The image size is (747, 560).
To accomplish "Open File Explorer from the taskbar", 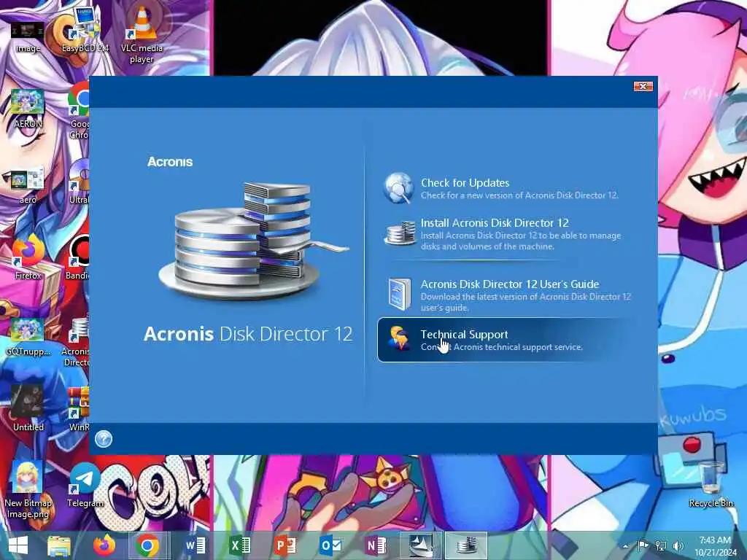I will [59, 545].
